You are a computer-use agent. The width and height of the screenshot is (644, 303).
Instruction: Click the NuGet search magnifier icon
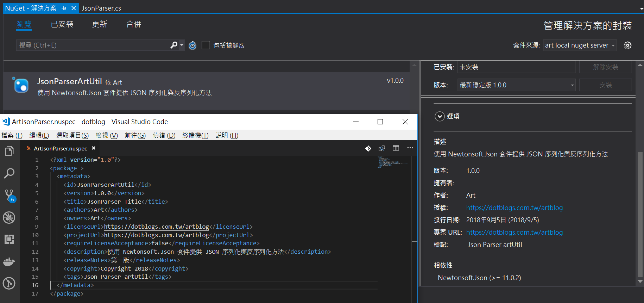(x=174, y=45)
